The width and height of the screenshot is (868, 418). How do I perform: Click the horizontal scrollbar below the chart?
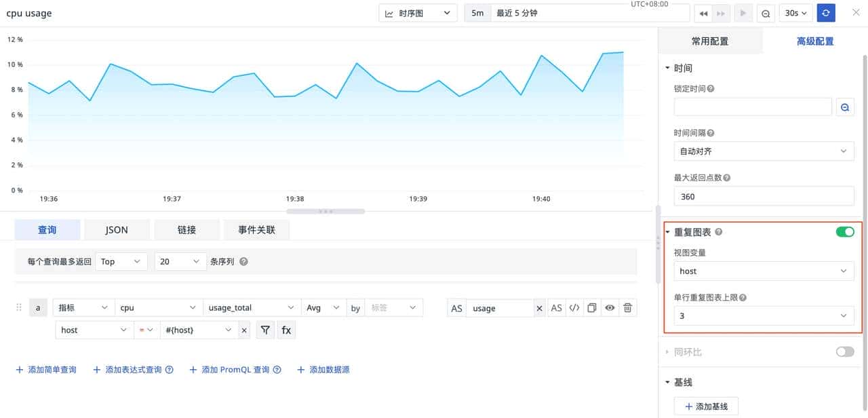click(x=325, y=212)
